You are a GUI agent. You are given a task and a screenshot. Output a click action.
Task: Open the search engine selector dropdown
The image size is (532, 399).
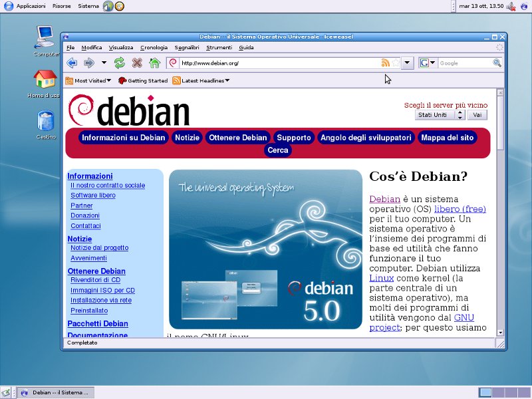coord(428,63)
